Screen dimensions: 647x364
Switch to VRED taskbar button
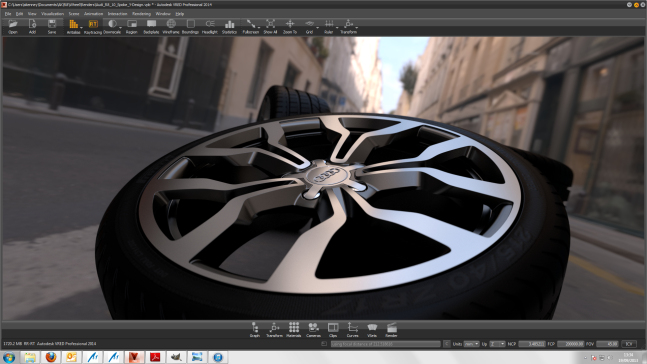point(135,357)
